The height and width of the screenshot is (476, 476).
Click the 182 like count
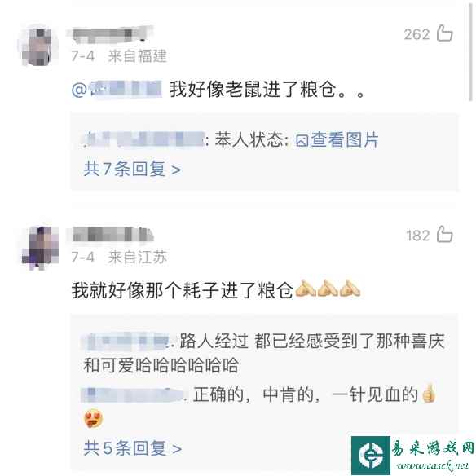click(418, 236)
